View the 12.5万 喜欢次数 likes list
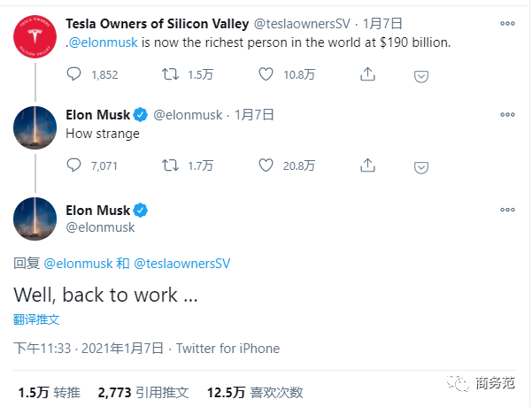The height and width of the screenshot is (407, 532). coord(255,393)
